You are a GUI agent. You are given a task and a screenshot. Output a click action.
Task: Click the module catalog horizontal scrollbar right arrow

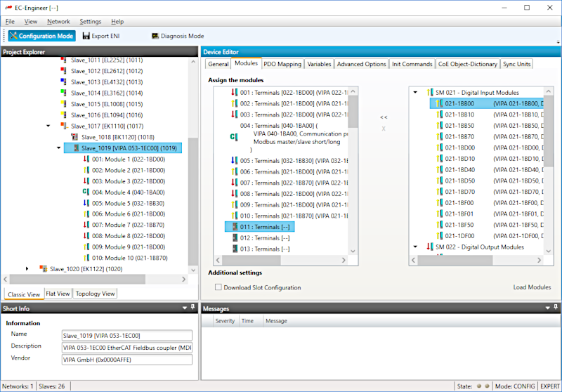click(539, 260)
